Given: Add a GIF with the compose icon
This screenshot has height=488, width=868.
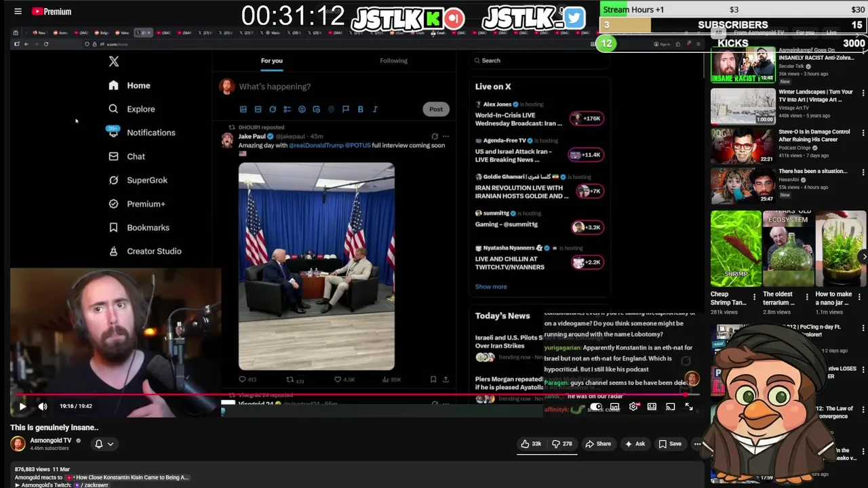Looking at the screenshot, I should pos(258,109).
